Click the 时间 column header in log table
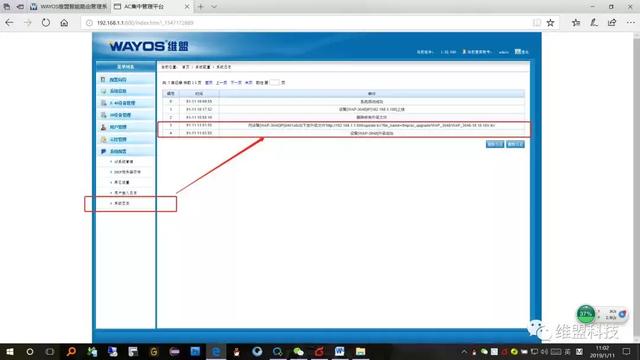Image resolution: width=640 pixels, height=360 pixels. tap(199, 93)
